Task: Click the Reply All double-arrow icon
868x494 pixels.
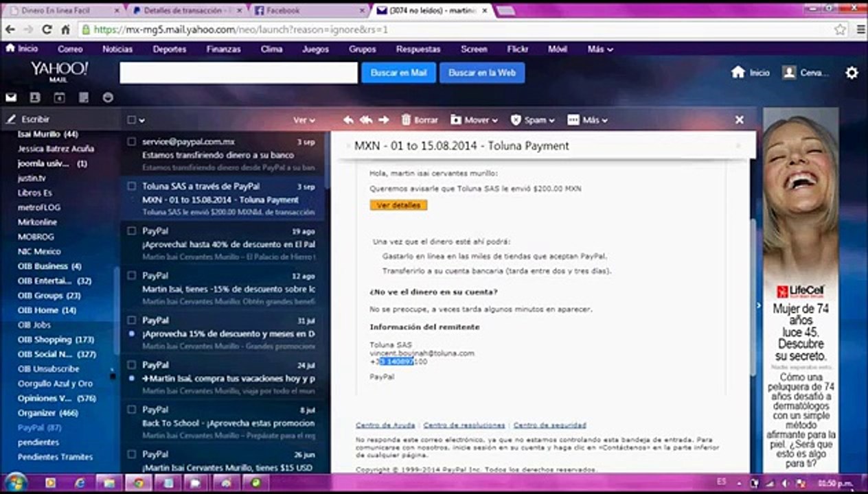Action: (x=366, y=119)
